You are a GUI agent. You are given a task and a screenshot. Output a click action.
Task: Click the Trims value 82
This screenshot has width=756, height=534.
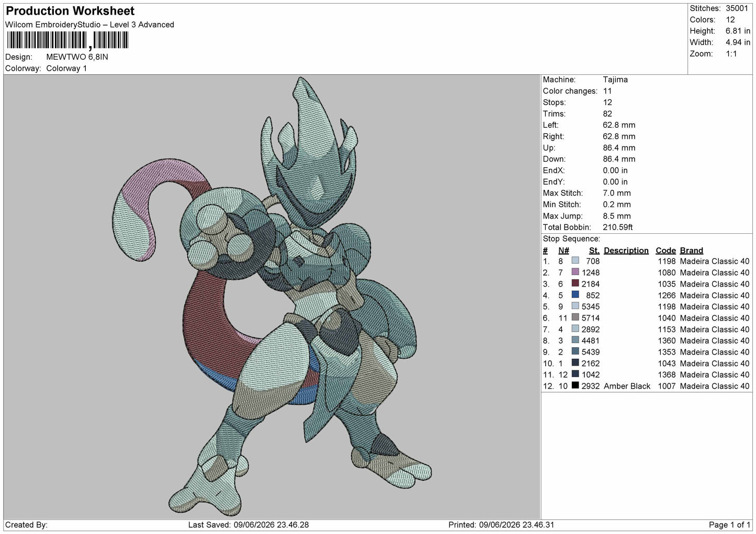(607, 113)
